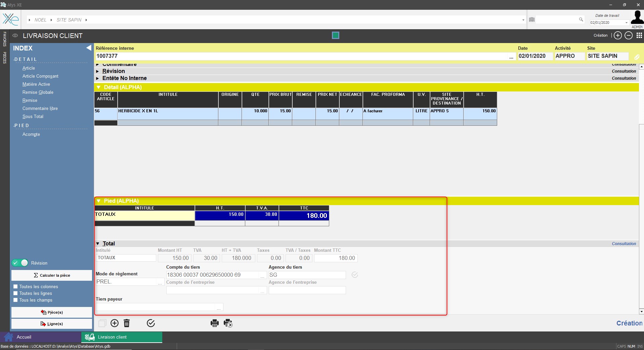This screenshot has width=644, height=350.
Task: Click the add circle-plus icon in bottom toolbar
Action: pos(115,323)
